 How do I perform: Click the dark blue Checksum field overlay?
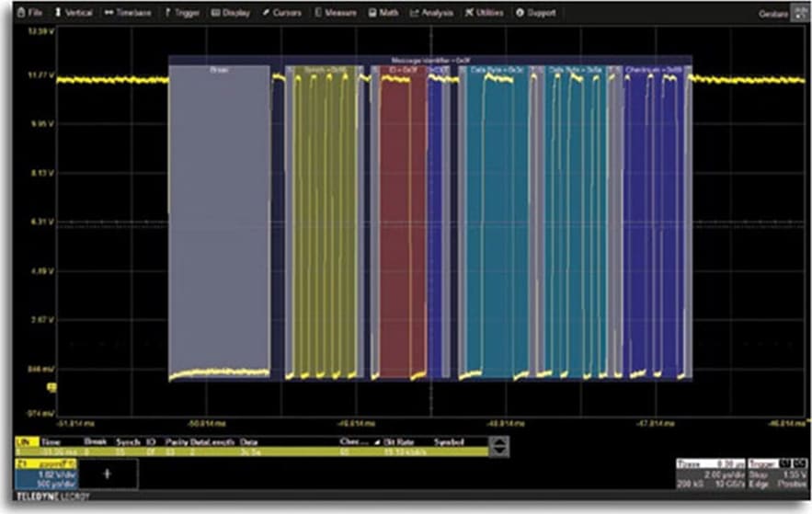click(654, 223)
